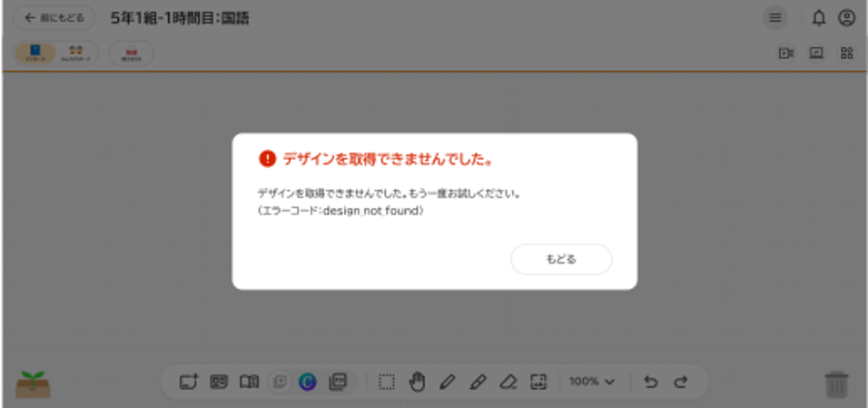The width and height of the screenshot is (868, 408).
Task: Click the trash can icon
Action: click(x=836, y=384)
